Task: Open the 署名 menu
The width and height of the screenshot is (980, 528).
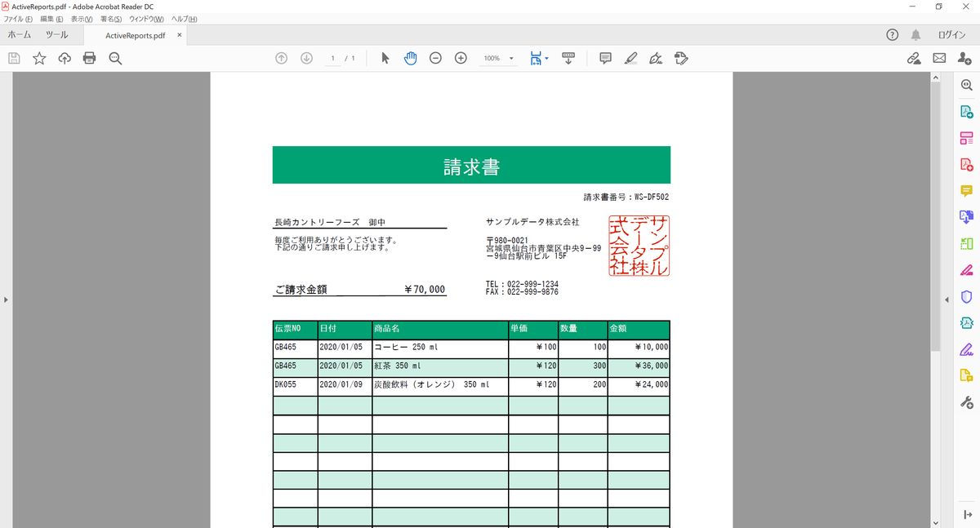Action: 111,19
